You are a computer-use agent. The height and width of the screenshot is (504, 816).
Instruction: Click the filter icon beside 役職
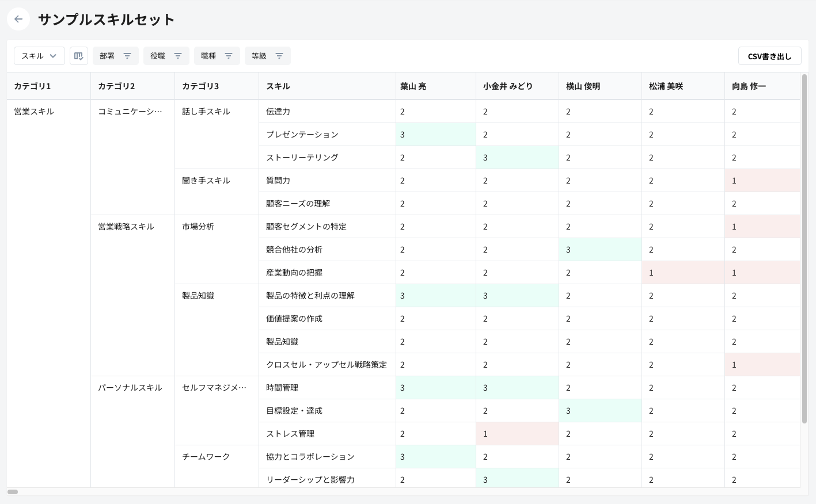point(178,56)
